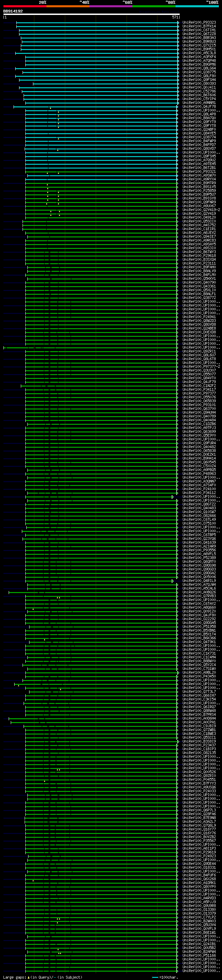The image size is (222, 980).
Task: Select hit label UniRef100_A3FKF4
Action: [199, 57]
